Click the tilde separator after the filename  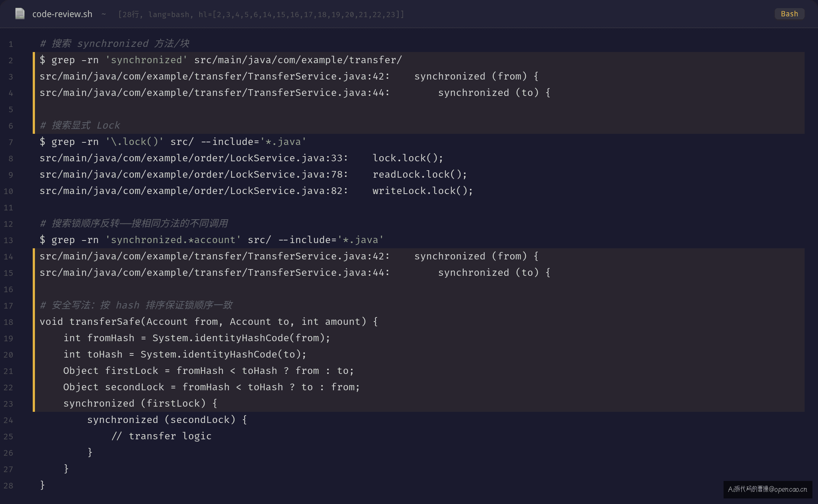(104, 14)
